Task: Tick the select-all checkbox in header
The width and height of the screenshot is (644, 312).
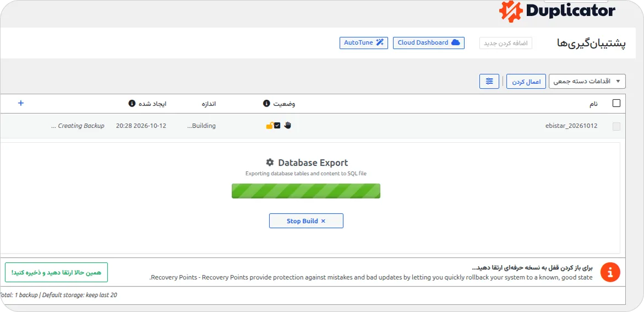Action: point(616,103)
